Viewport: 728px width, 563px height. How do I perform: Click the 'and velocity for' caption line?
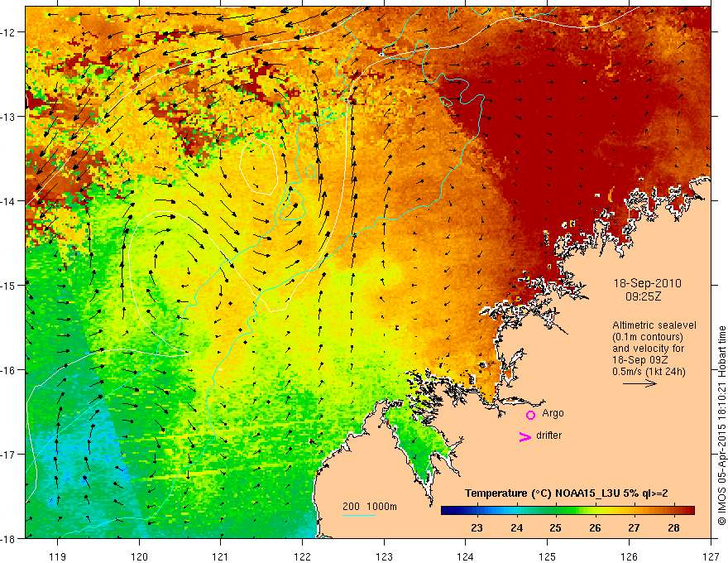[x=648, y=349]
